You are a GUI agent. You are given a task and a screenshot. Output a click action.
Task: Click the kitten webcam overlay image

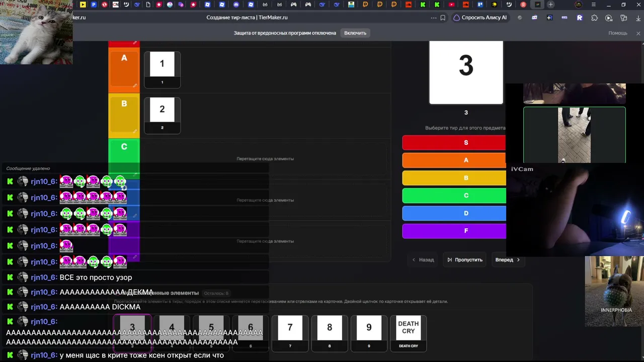click(36, 32)
